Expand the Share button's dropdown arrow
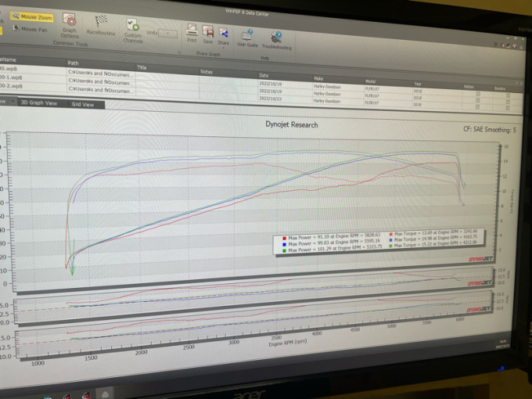 pyautogui.click(x=223, y=48)
